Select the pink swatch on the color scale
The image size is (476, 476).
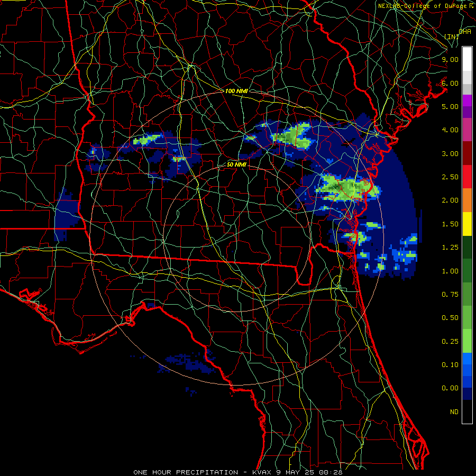[467, 130]
